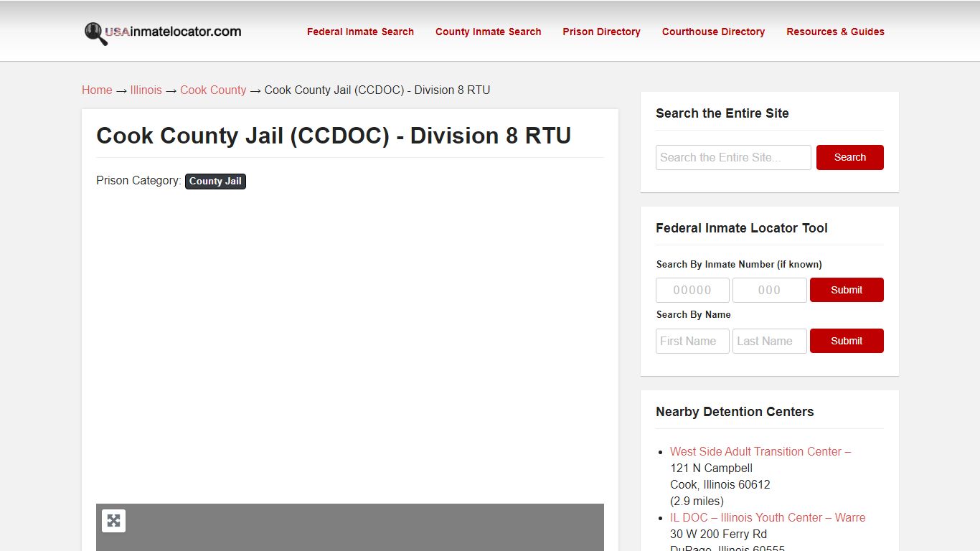Open the Illinois breadcrumb link
The height and width of the screenshot is (551, 980).
click(146, 90)
